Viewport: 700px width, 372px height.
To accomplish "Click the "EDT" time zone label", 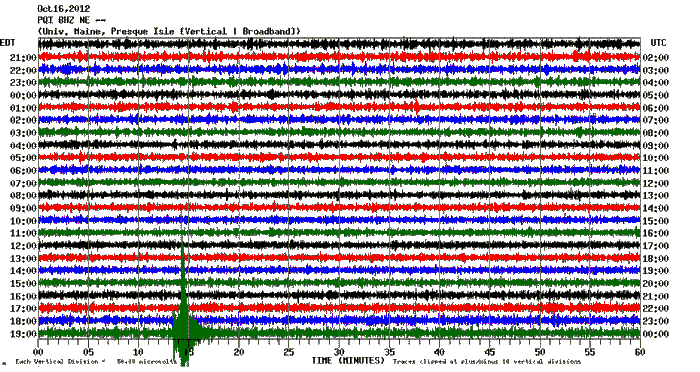I will coord(8,43).
